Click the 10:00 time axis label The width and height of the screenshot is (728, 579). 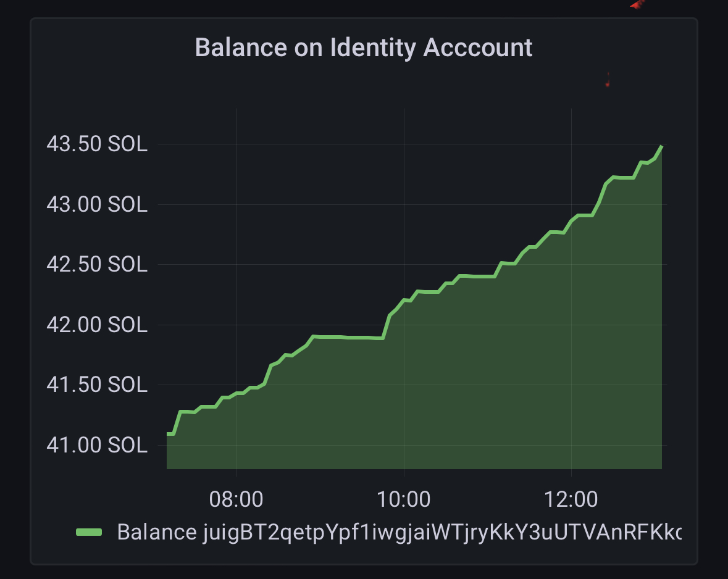403,499
